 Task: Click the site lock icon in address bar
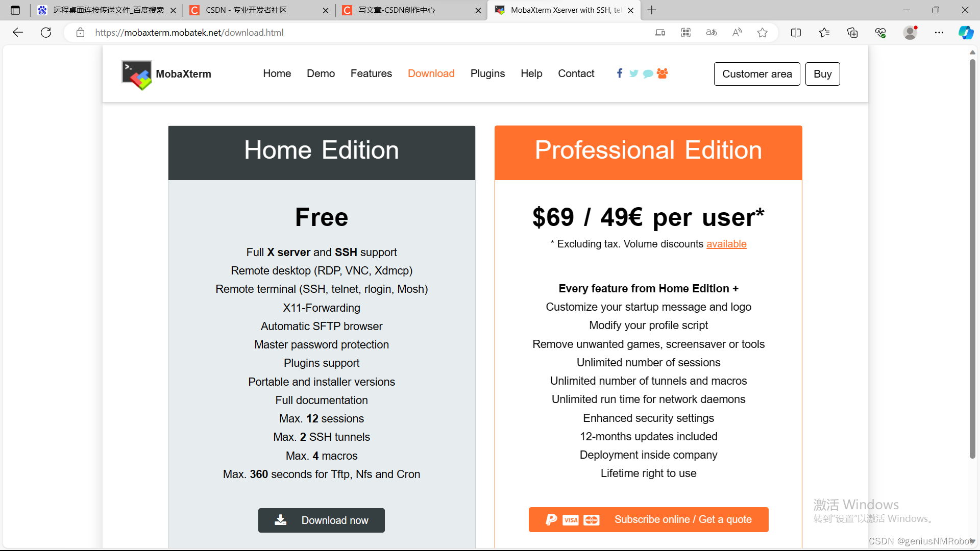(x=80, y=33)
